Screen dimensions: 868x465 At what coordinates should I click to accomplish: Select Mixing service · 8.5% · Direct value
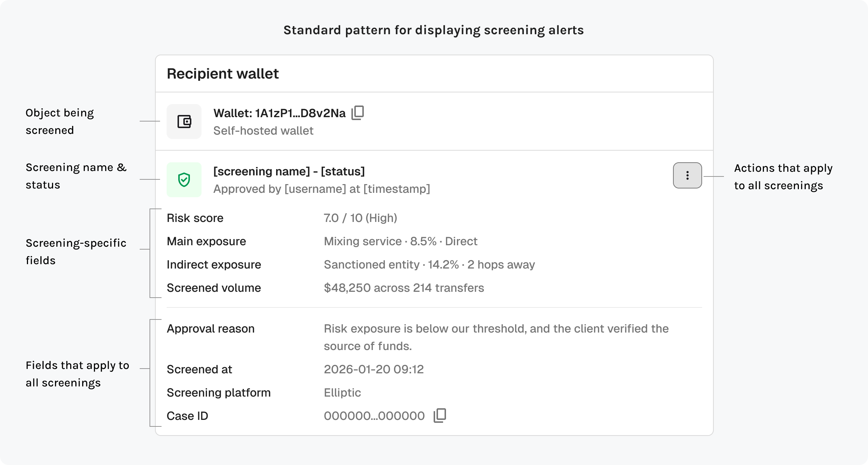[x=401, y=241]
